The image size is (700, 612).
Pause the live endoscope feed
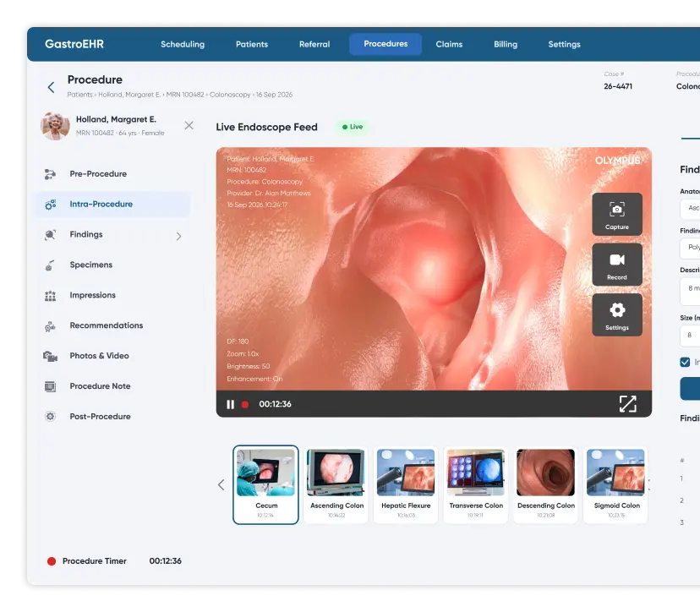[x=230, y=404]
